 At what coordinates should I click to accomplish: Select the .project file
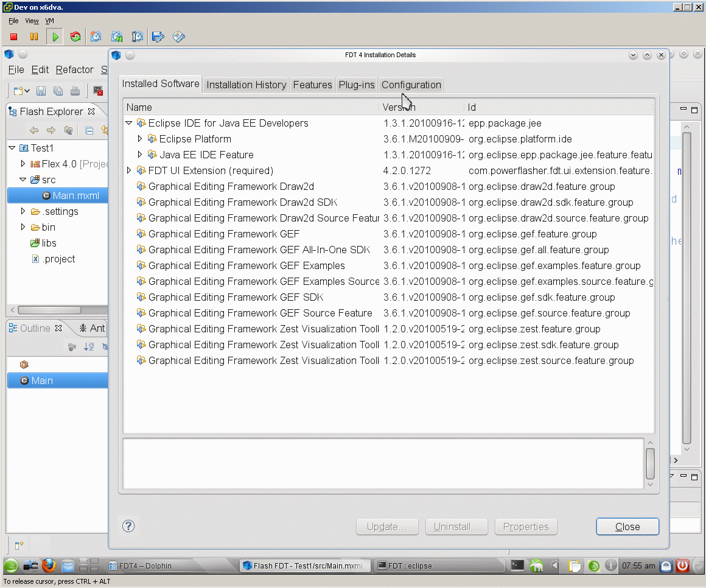coord(58,259)
